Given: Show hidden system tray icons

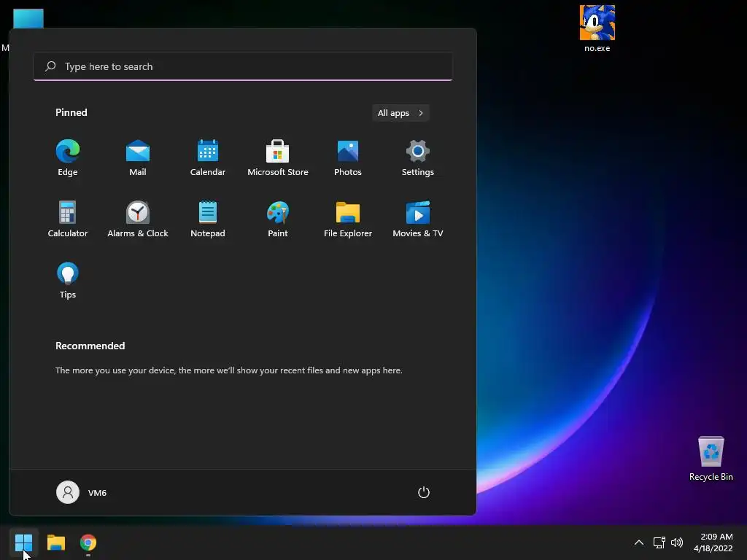Looking at the screenshot, I should click(639, 542).
